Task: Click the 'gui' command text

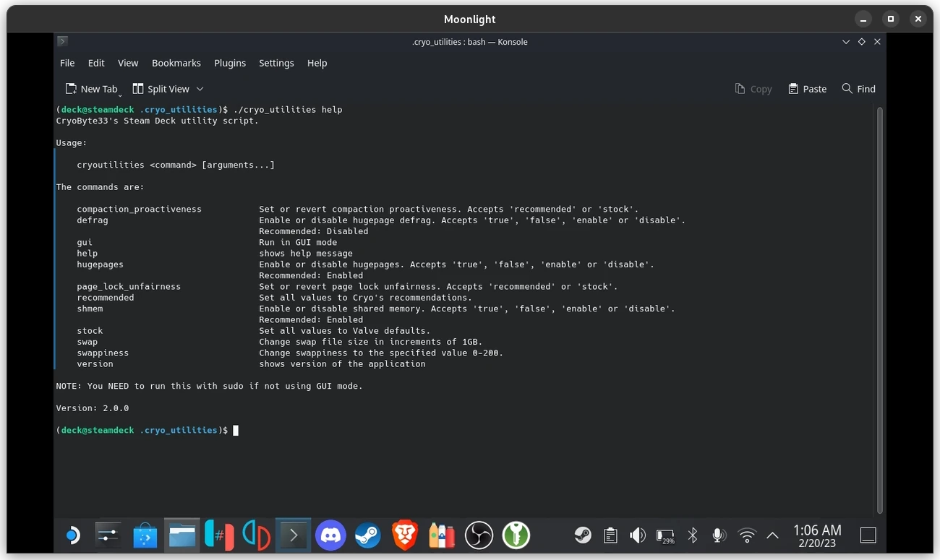Action: pyautogui.click(x=85, y=243)
